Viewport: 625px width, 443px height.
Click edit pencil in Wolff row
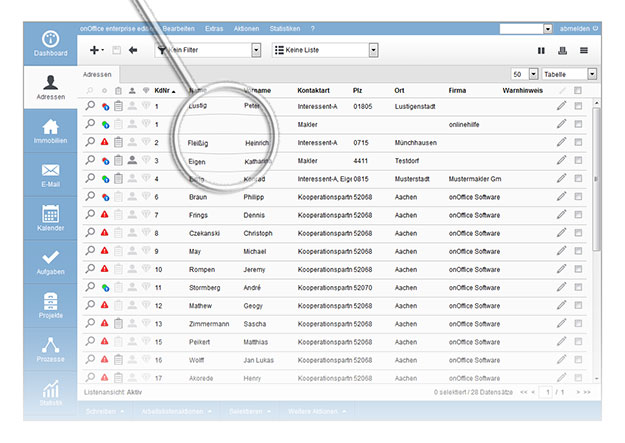561,360
